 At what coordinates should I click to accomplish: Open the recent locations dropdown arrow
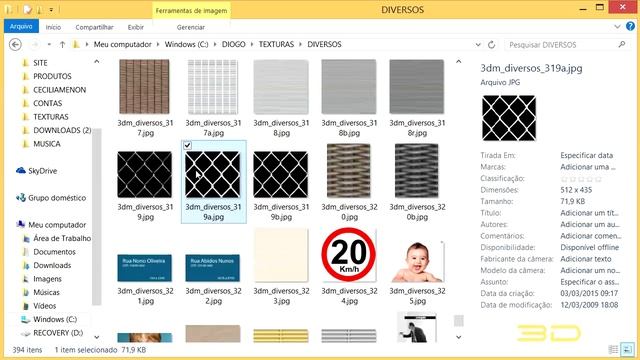pyautogui.click(x=49, y=44)
